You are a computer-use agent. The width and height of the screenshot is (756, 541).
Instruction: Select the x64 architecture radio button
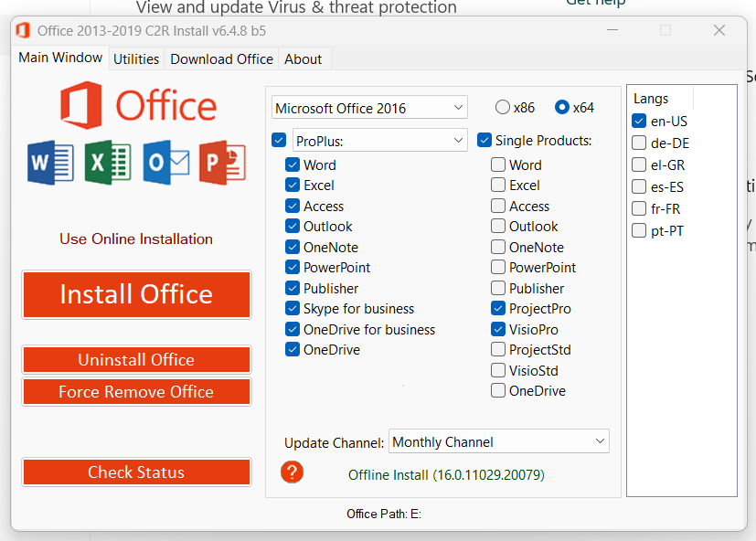tap(562, 107)
